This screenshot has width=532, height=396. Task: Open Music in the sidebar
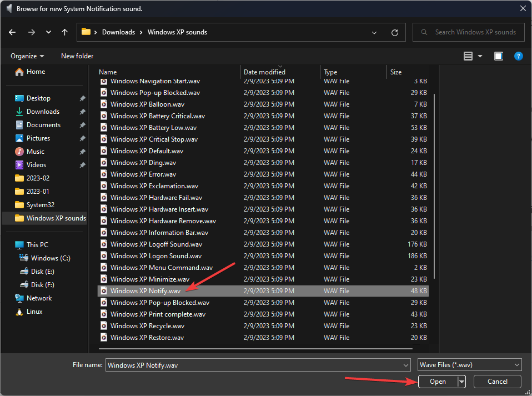pyautogui.click(x=29, y=151)
